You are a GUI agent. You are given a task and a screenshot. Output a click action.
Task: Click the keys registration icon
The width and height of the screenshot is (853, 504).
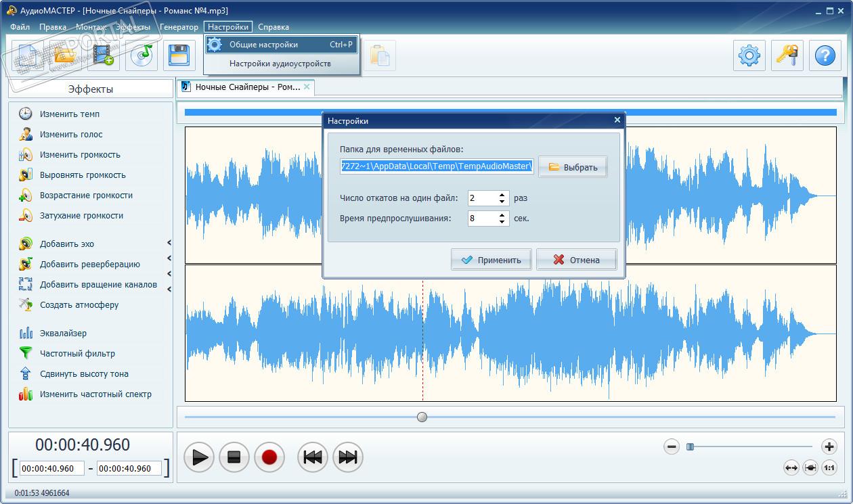pyautogui.click(x=787, y=55)
